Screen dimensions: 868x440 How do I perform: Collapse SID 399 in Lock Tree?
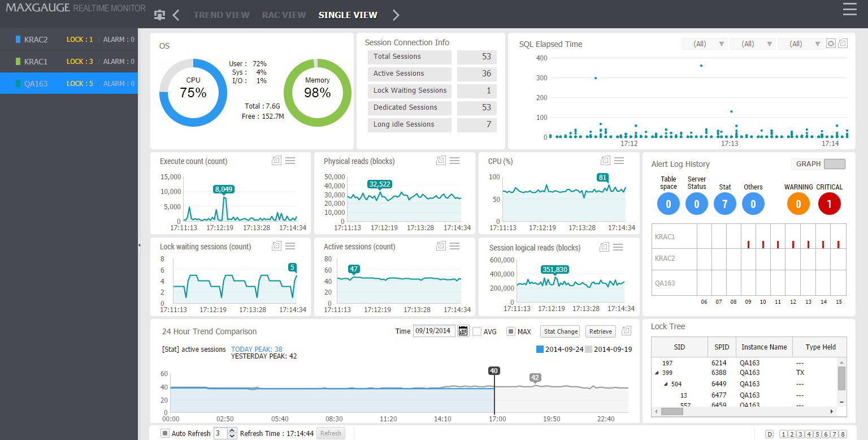(x=657, y=373)
